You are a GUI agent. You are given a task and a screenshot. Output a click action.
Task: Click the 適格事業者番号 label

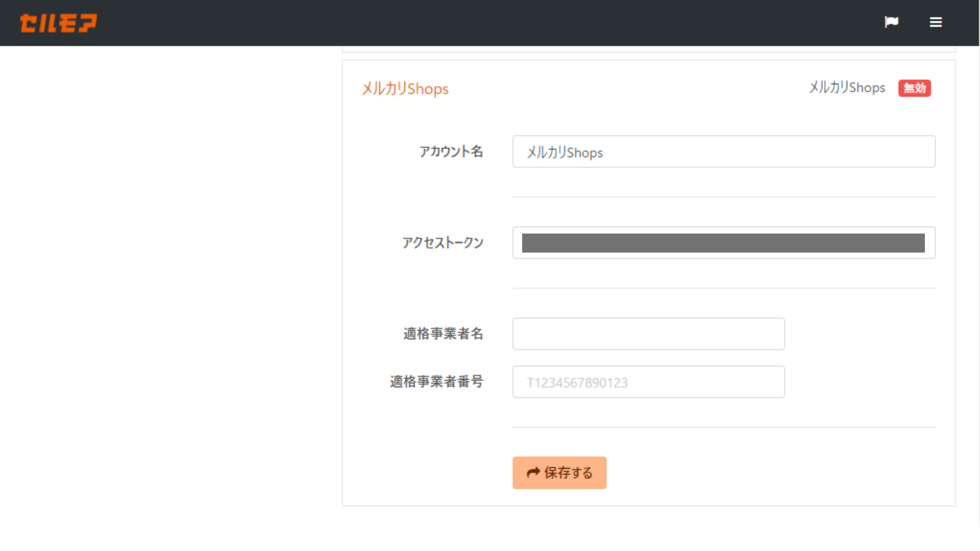[x=436, y=382]
